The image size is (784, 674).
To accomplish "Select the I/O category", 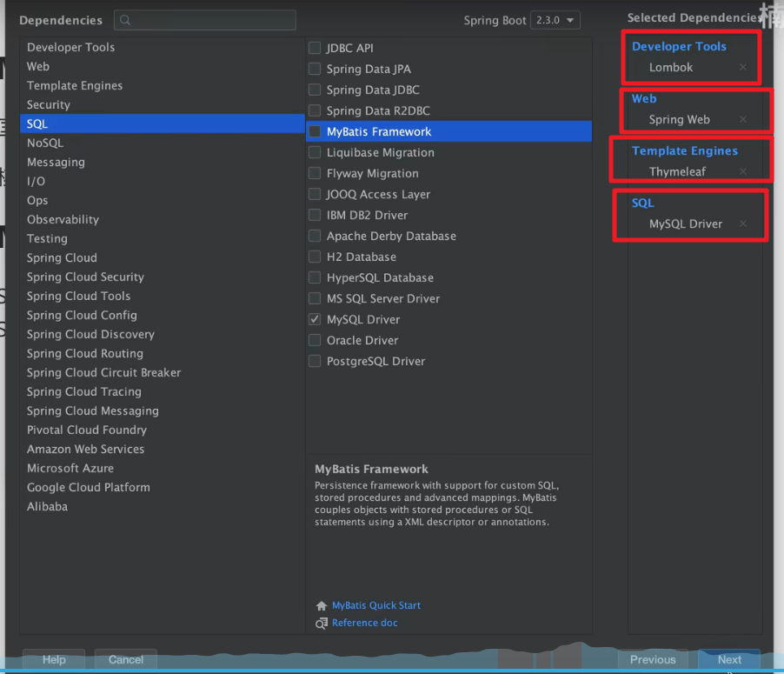I will 162,181.
